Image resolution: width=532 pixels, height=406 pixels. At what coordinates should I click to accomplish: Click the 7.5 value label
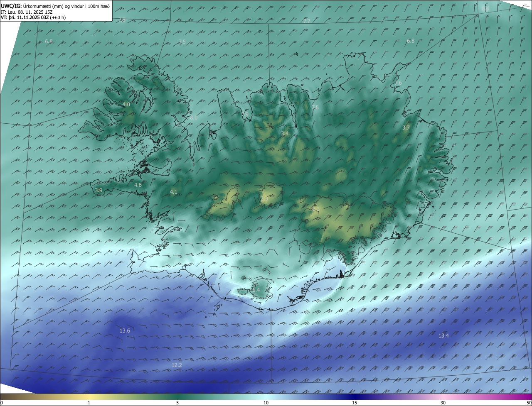[182, 42]
